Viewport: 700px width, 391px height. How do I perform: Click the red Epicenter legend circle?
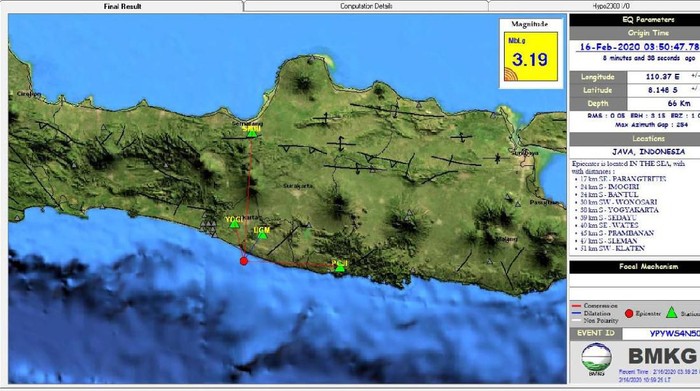pos(629,314)
